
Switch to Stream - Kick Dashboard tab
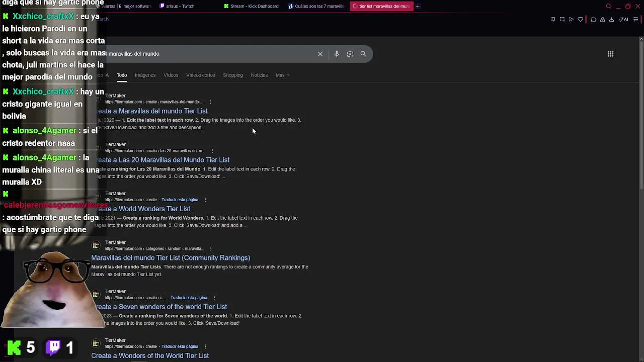point(252,6)
